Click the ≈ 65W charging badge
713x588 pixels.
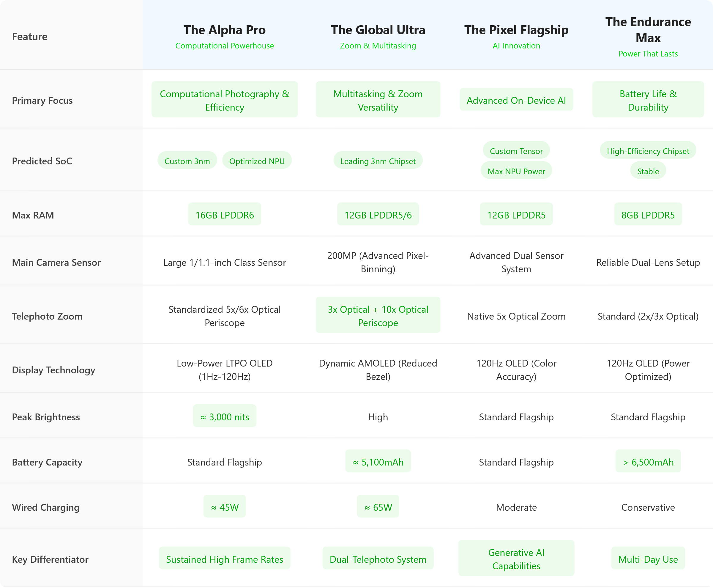(x=378, y=507)
